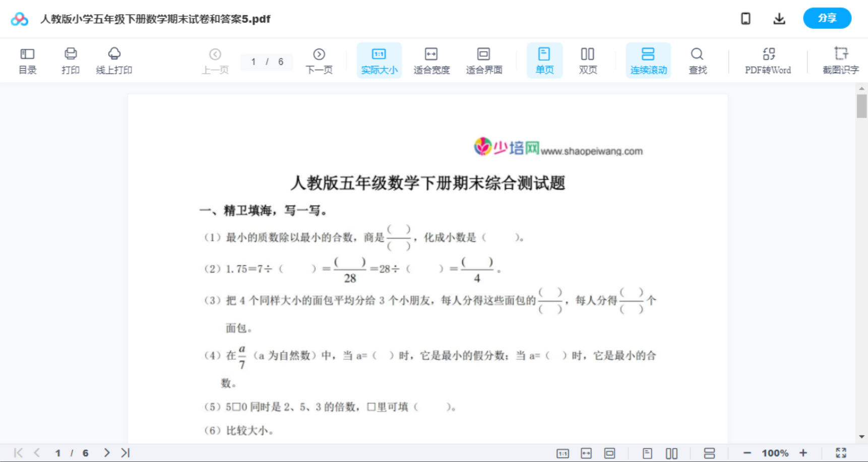Disable 连续滚动 continuous scrolling mode
The width and height of the screenshot is (868, 462).
point(648,60)
